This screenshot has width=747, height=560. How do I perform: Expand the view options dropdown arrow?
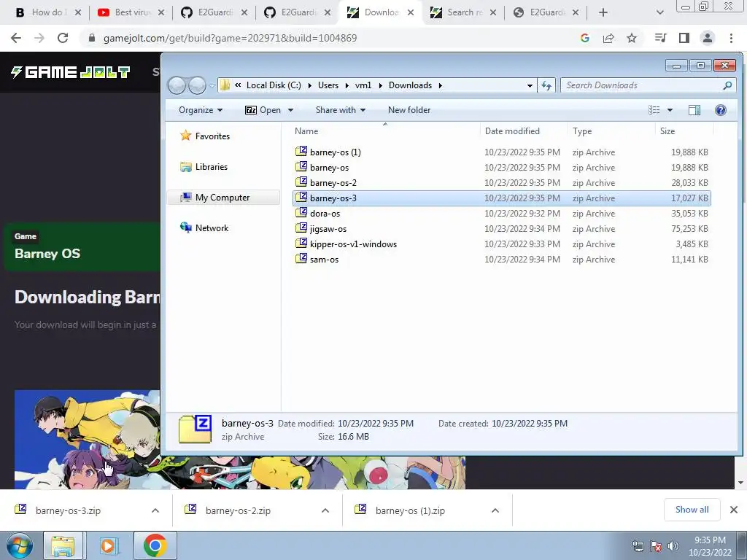pos(670,110)
